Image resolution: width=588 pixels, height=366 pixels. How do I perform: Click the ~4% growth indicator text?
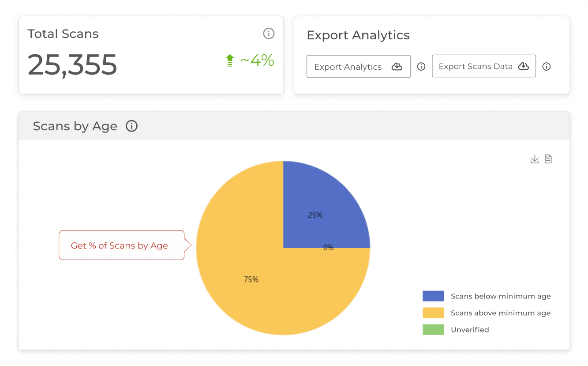tap(257, 60)
